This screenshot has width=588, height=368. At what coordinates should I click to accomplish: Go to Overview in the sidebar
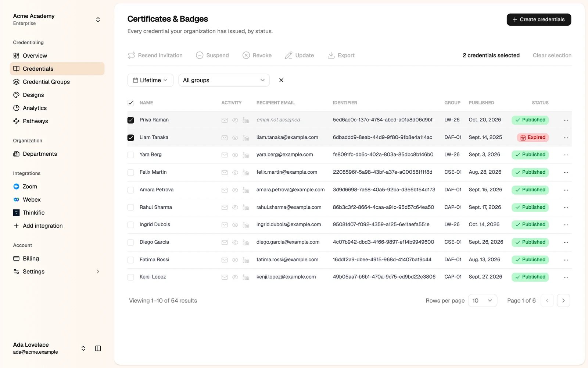point(57,56)
